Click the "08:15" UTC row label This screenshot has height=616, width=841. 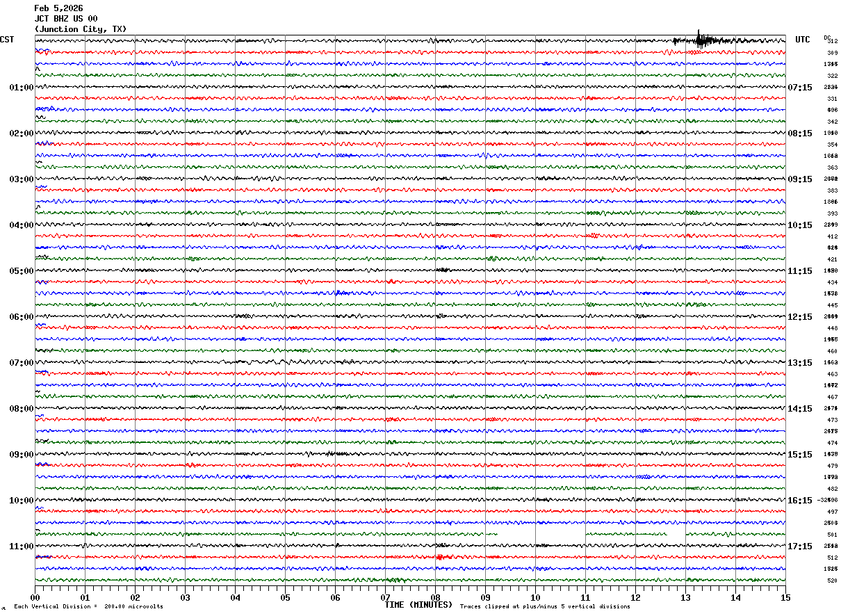coord(800,133)
